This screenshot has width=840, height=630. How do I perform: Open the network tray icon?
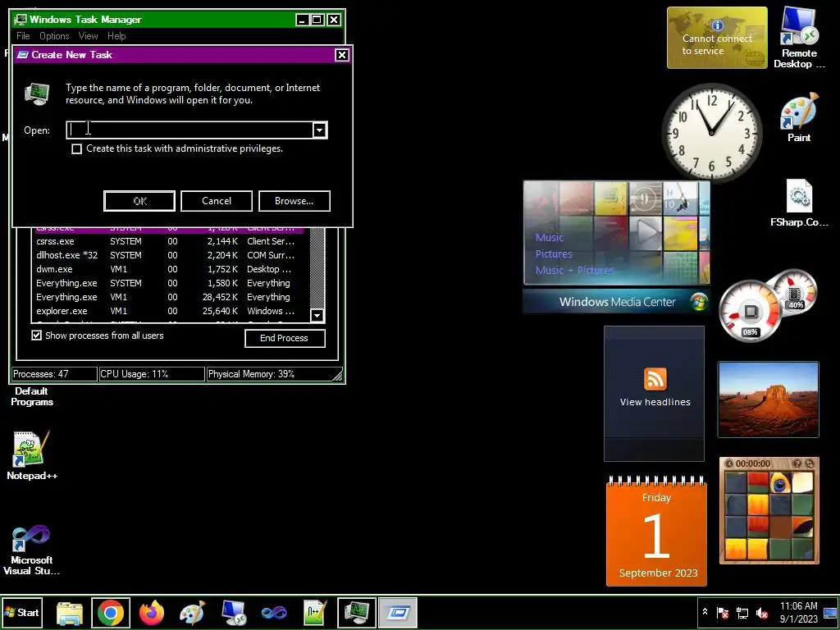[x=742, y=612]
